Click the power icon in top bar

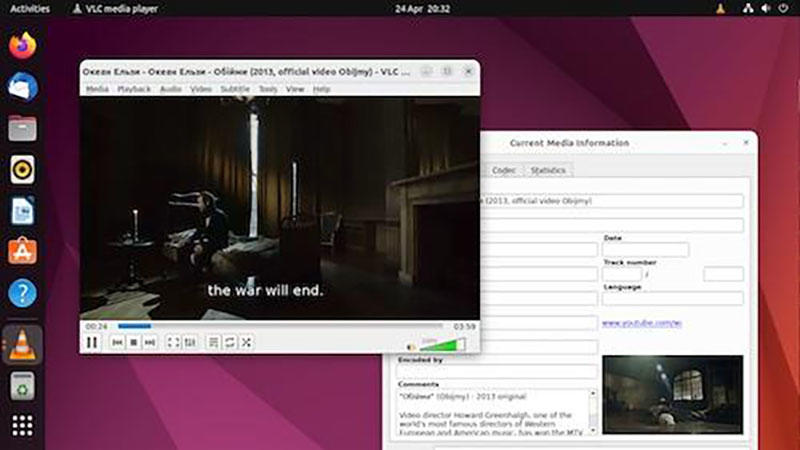[x=783, y=9]
